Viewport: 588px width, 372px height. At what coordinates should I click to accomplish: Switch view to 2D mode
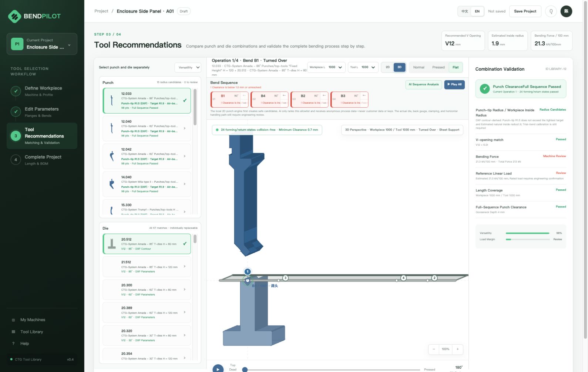[x=387, y=67]
